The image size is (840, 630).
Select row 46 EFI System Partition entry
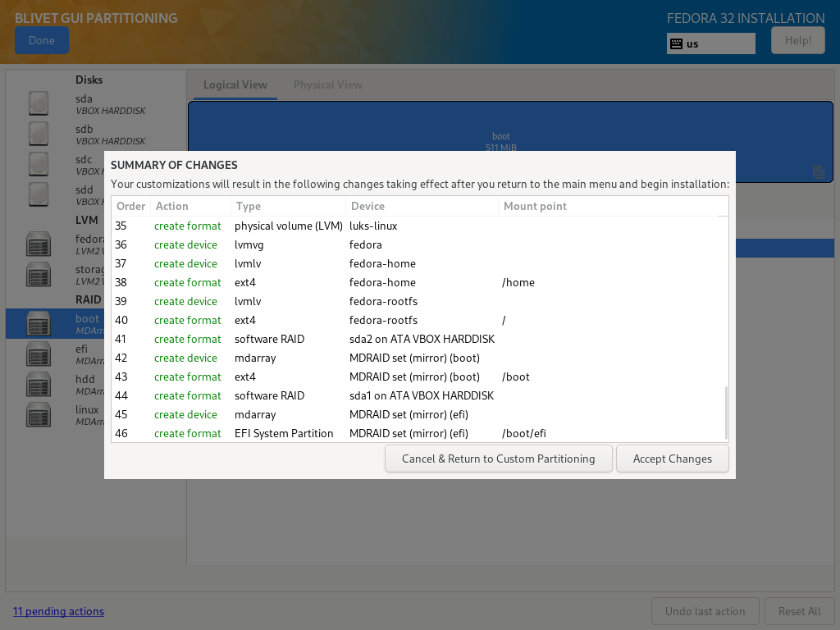[284, 433]
